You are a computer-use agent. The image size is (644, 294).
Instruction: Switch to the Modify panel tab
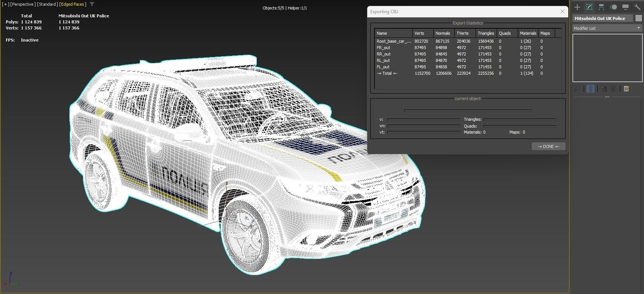[x=589, y=7]
